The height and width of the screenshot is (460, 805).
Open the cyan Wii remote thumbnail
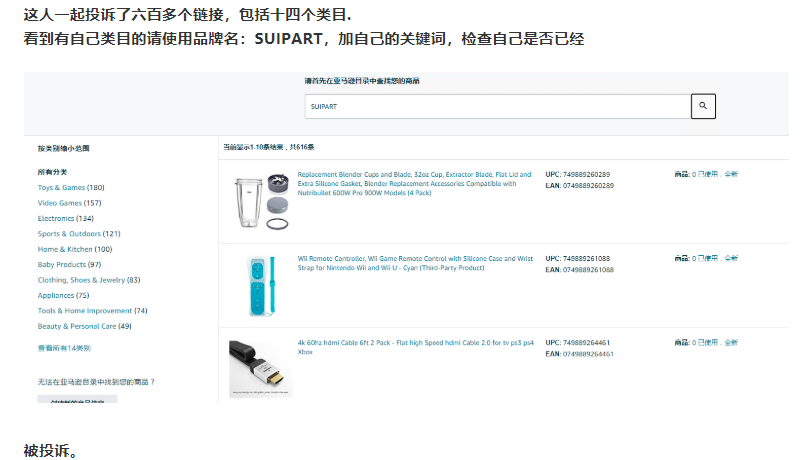(261, 285)
